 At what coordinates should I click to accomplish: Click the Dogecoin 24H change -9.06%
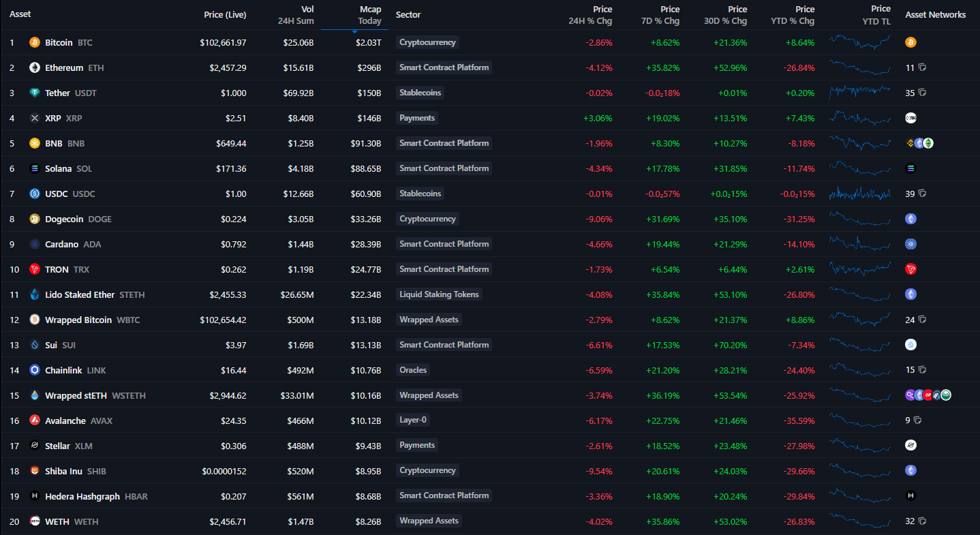599,219
